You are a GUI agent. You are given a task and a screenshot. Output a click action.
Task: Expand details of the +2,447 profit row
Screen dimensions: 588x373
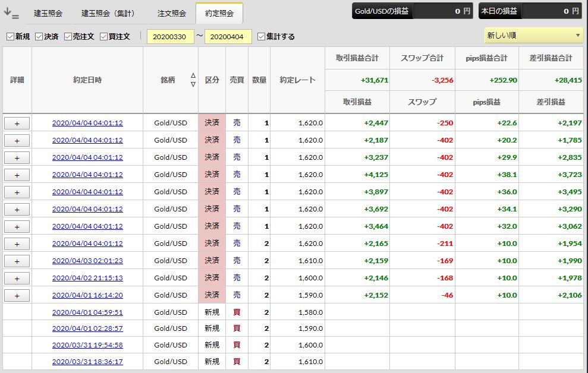pos(17,123)
